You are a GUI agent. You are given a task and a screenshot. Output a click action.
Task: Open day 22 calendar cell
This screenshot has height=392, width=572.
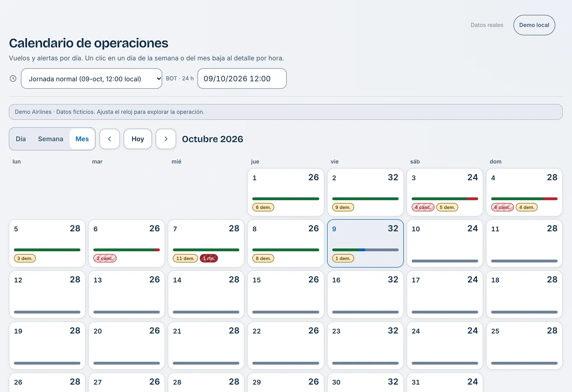tap(286, 346)
